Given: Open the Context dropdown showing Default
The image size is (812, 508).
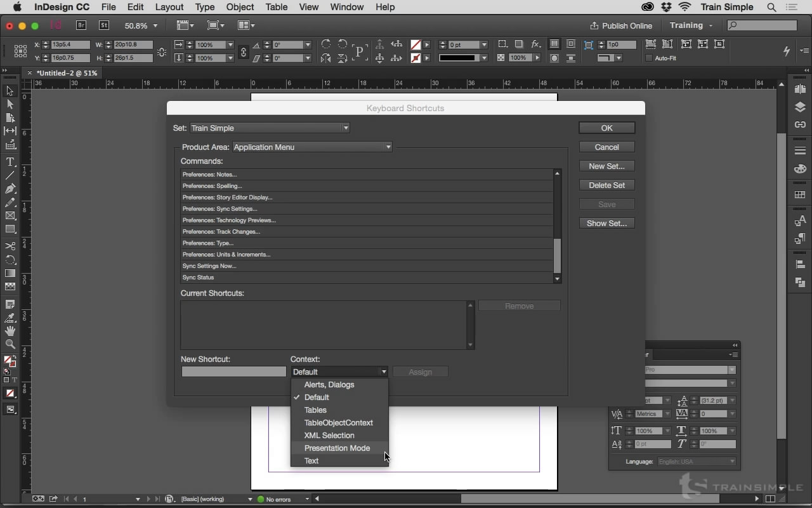Looking at the screenshot, I should 339,371.
